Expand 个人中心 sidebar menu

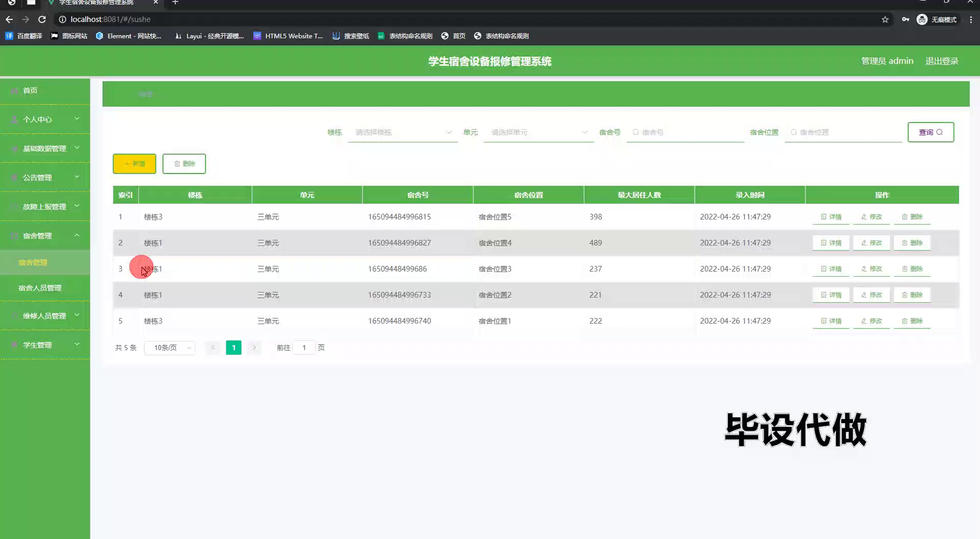point(45,119)
